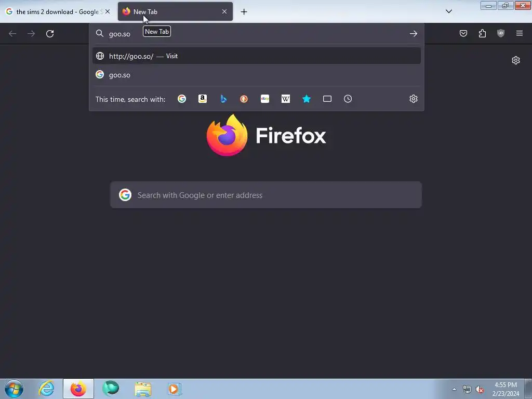Search this time with Google icon

point(182,99)
